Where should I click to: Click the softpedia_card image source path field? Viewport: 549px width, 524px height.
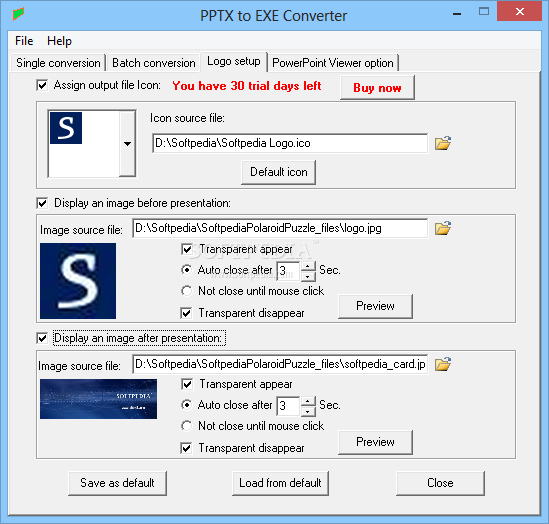[280, 364]
